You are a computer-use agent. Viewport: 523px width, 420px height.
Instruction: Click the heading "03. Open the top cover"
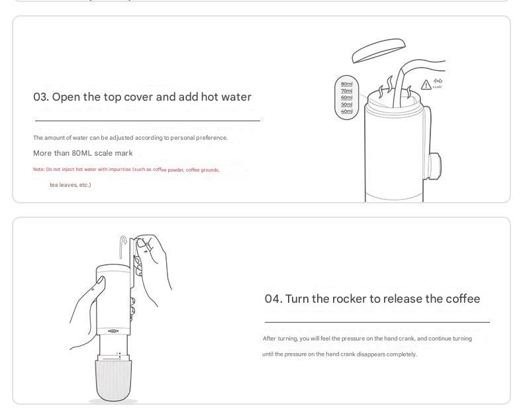142,97
